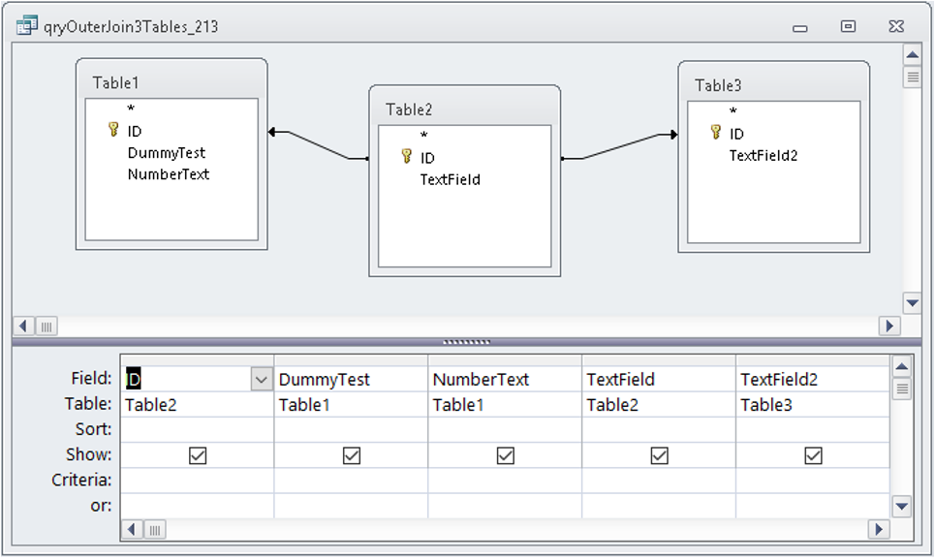Click the pane splitter handle between panes

click(466, 342)
